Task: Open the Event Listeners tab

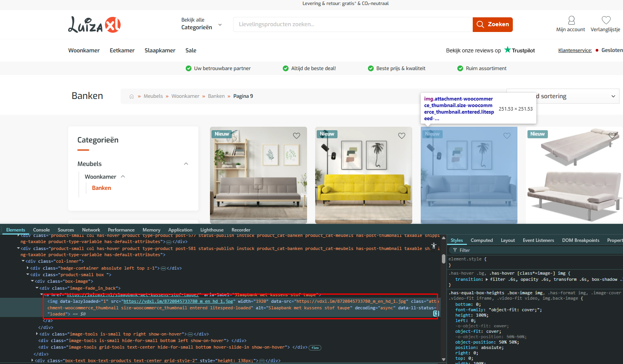Action: (538, 240)
